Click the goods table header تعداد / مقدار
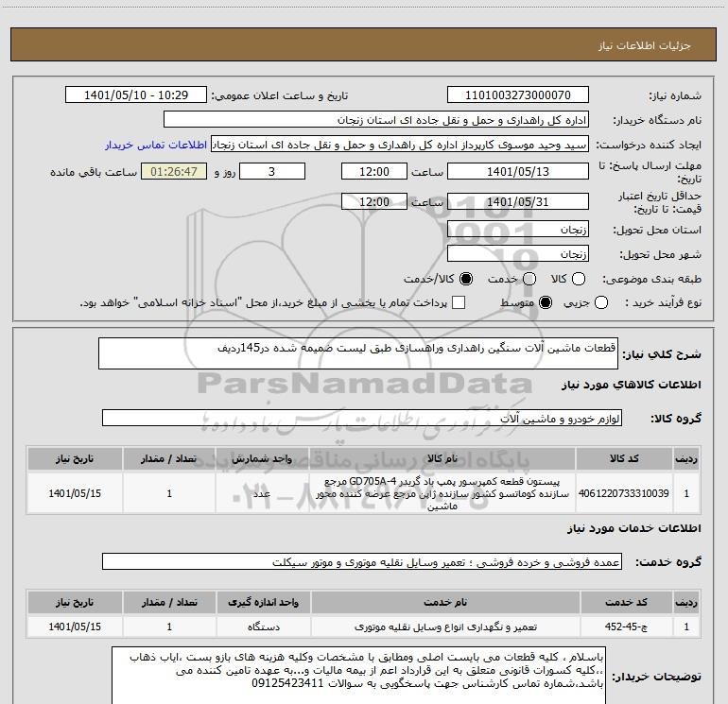Image resolution: width=728 pixels, height=704 pixels. pyautogui.click(x=169, y=458)
